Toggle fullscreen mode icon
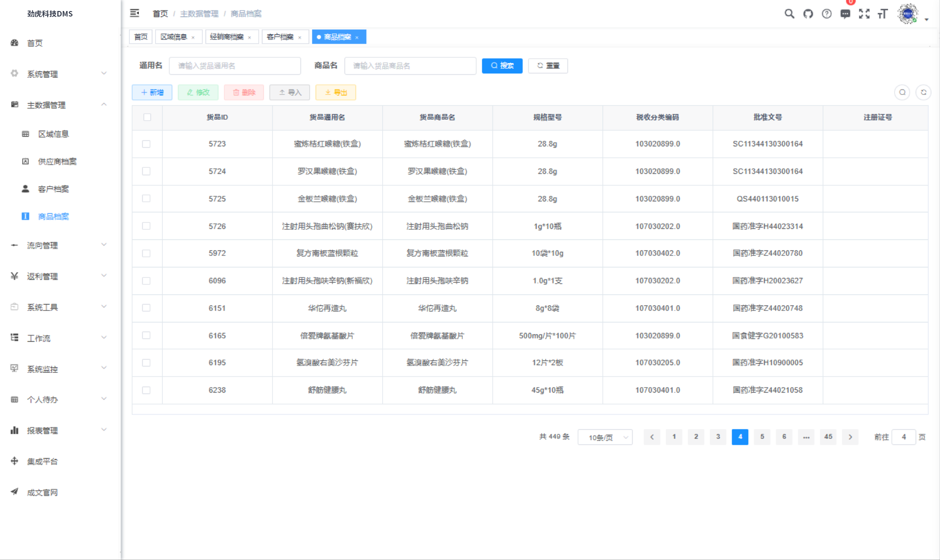Screen dimensions: 940x560 tap(864, 14)
